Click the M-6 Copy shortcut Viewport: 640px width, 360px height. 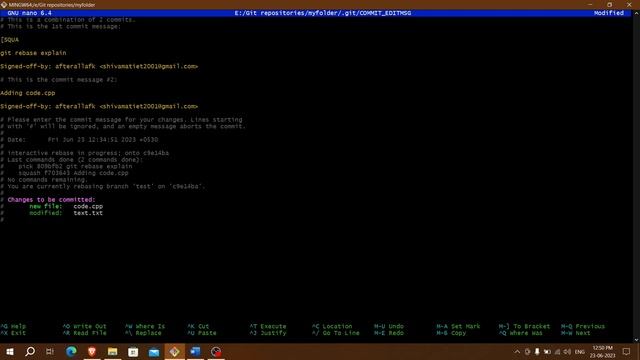(451, 333)
